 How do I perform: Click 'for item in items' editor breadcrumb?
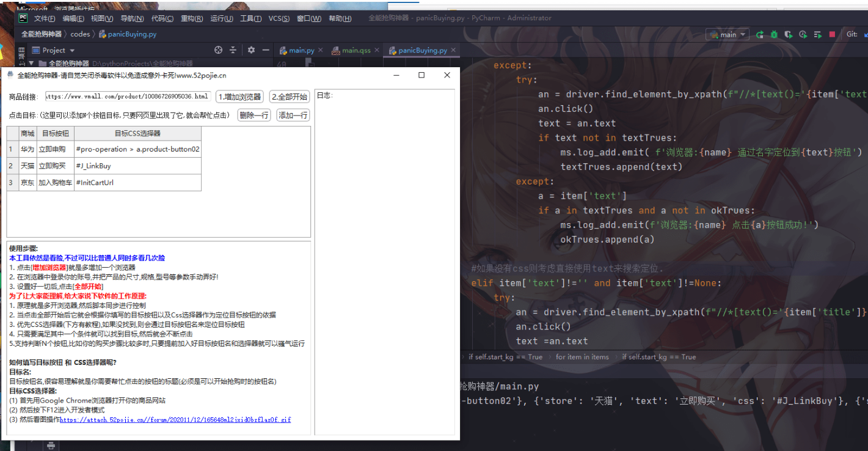click(582, 357)
